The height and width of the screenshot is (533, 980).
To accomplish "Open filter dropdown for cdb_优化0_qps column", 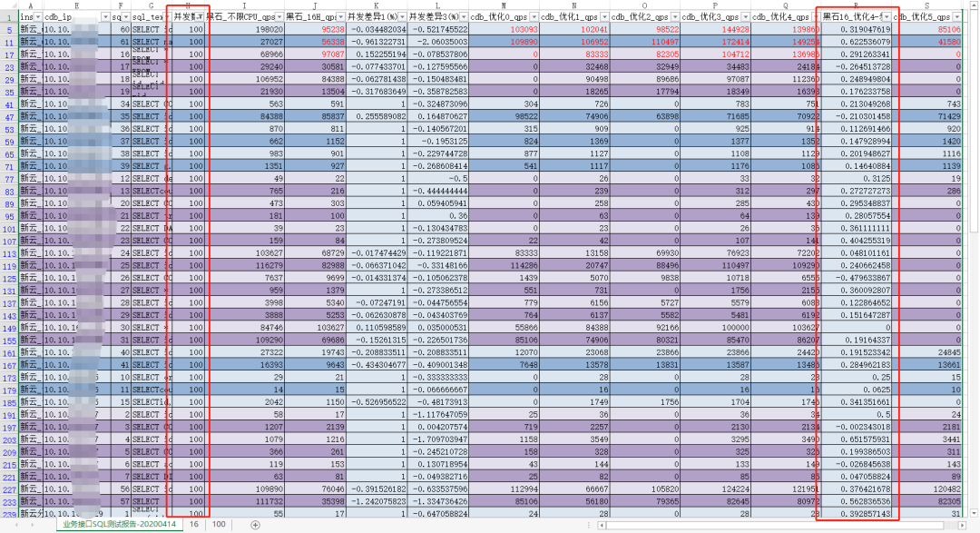I will [534, 17].
